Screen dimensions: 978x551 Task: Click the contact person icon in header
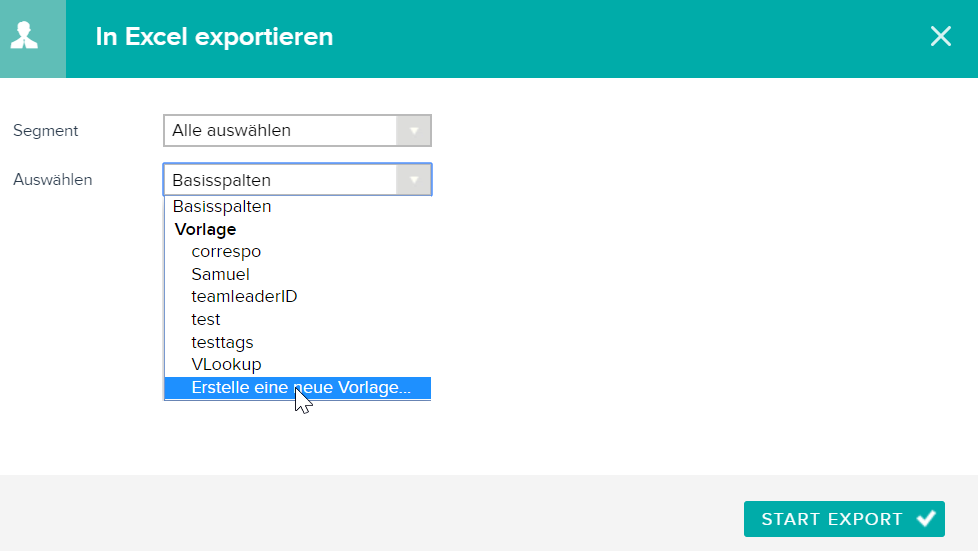tap(24, 36)
